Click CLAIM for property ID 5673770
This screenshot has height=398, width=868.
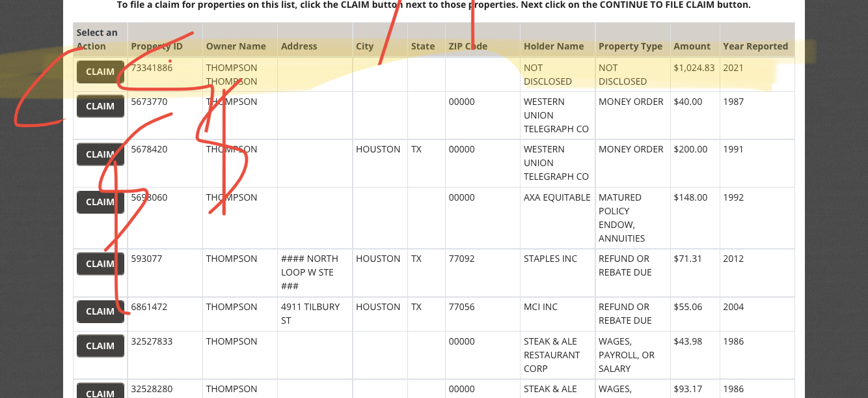click(100, 106)
